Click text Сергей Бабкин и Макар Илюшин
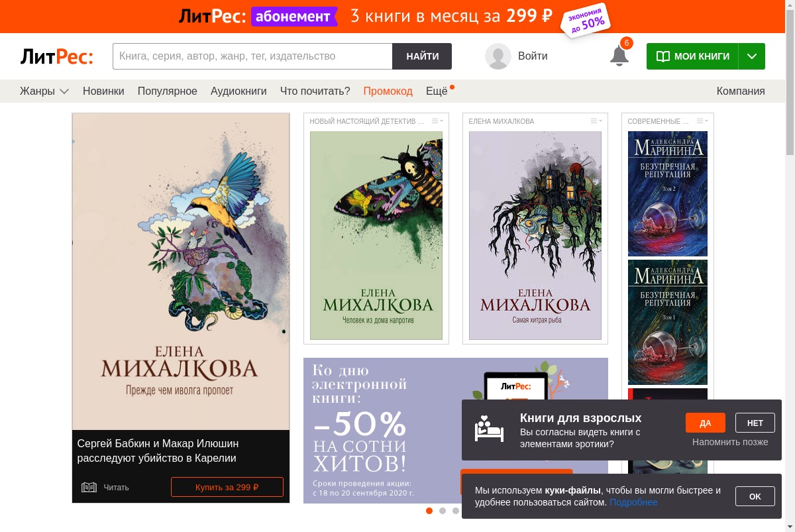 [x=158, y=443]
